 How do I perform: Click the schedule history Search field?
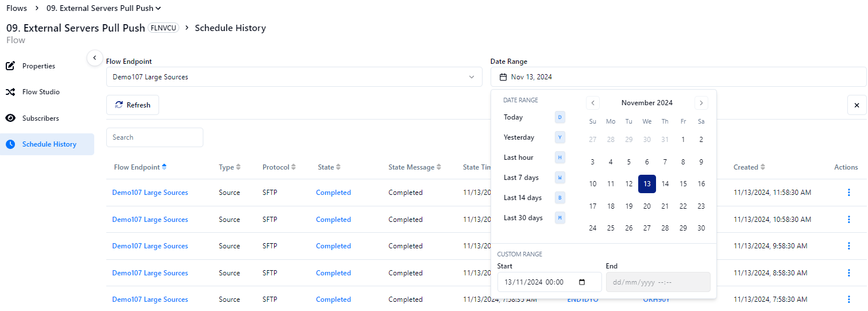[155, 137]
